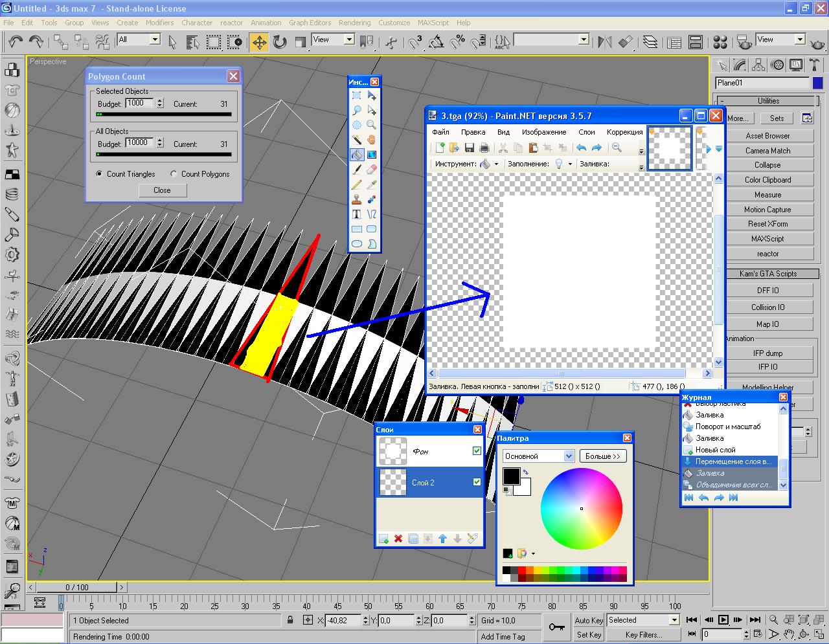The image size is (829, 644).
Task: Open layer properties in Слои panel
Action: pos(473,539)
